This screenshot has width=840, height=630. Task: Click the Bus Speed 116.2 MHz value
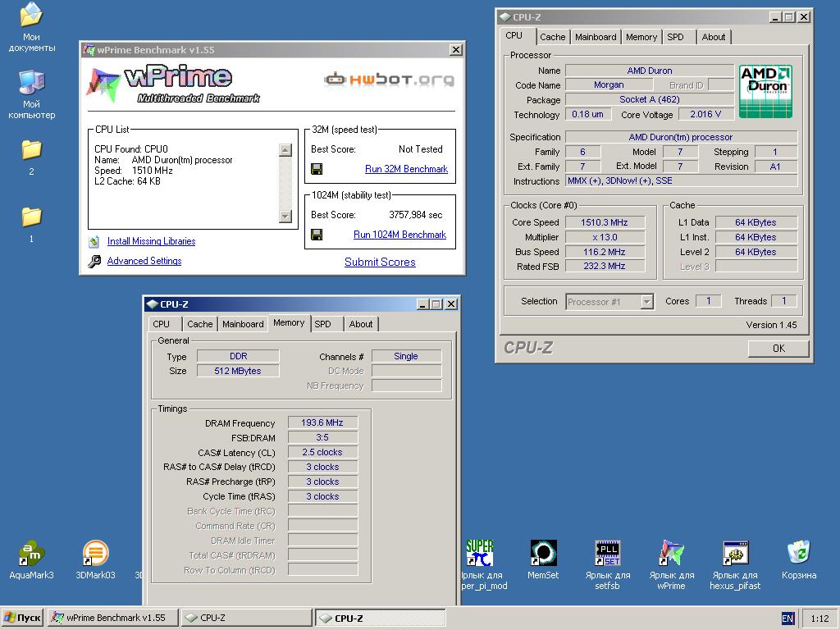(605, 252)
